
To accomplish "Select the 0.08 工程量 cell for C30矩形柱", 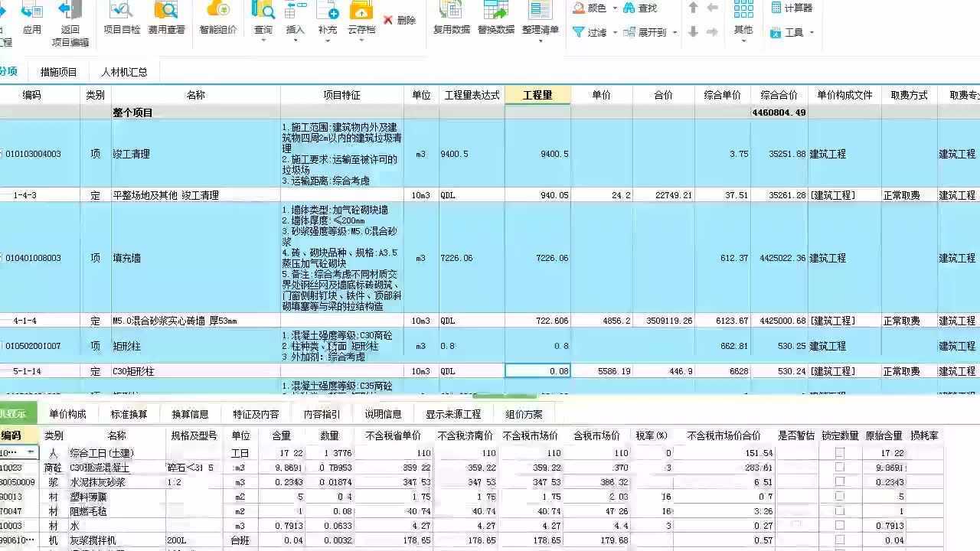I will click(537, 371).
